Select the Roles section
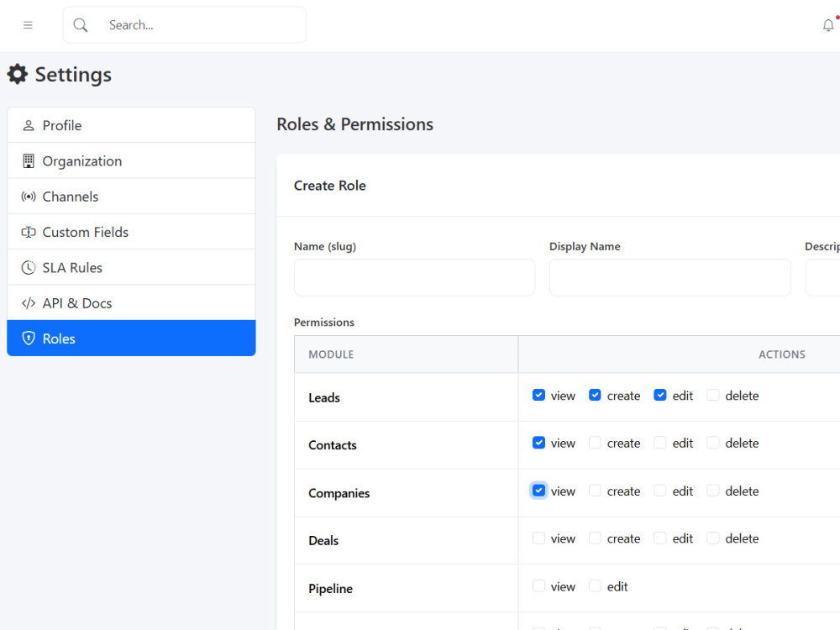840x630 pixels. (x=131, y=338)
